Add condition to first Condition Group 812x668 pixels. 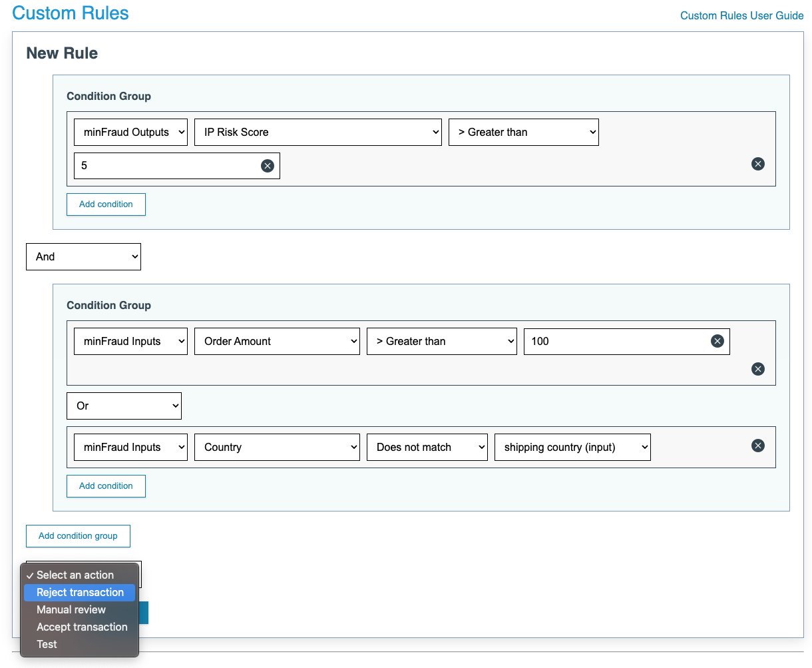pos(106,204)
